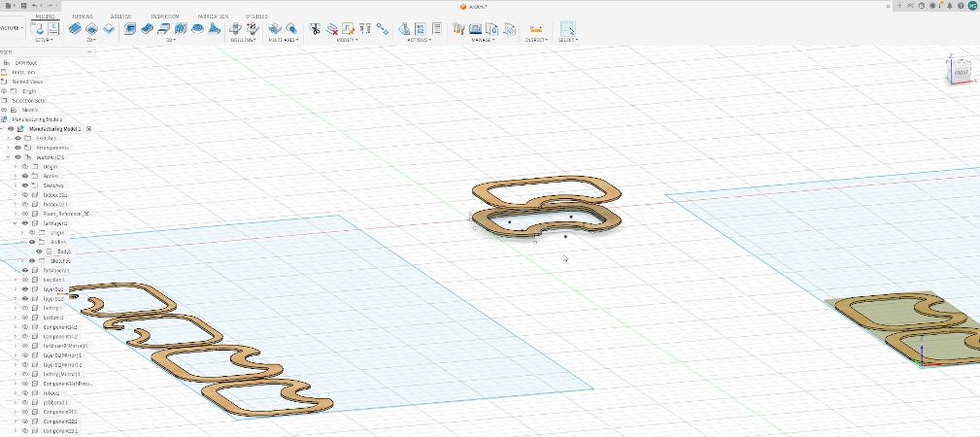Toggle visibility eye of Arrangements folder

click(x=18, y=148)
